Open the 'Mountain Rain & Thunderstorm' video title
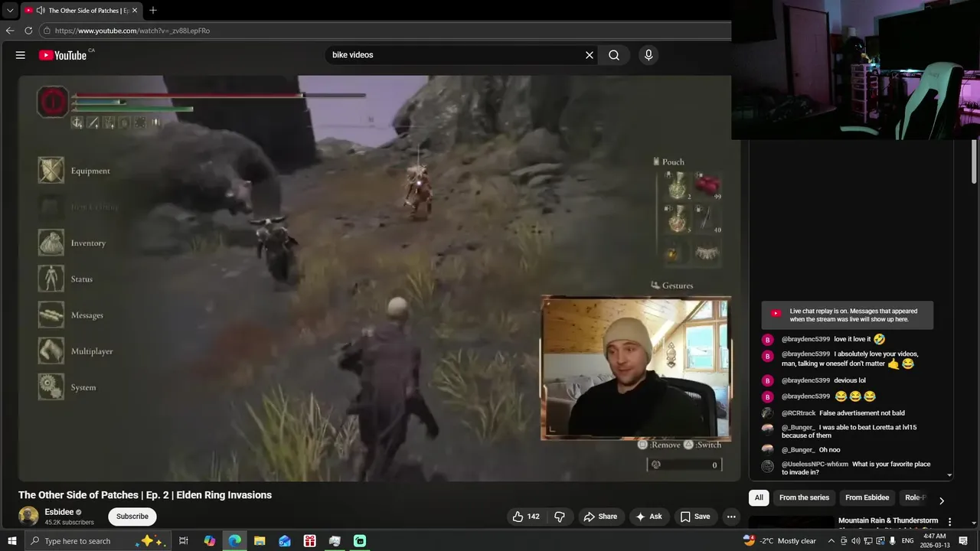The height and width of the screenshot is (551, 980). [888, 520]
